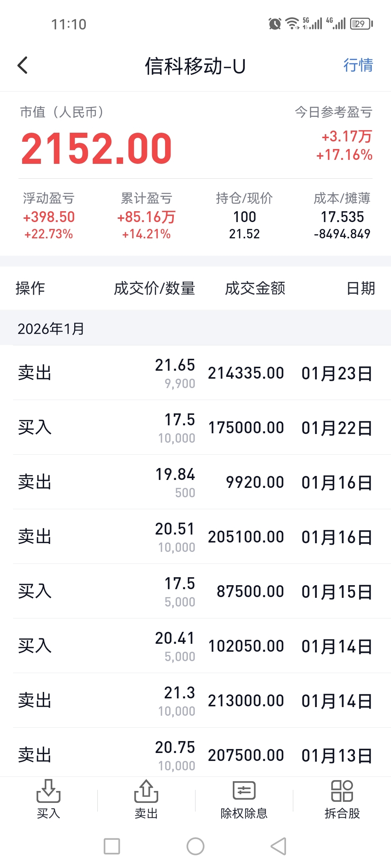The image size is (391, 868).
Task: Select the 9920.00 sell record
Action: [x=195, y=482]
